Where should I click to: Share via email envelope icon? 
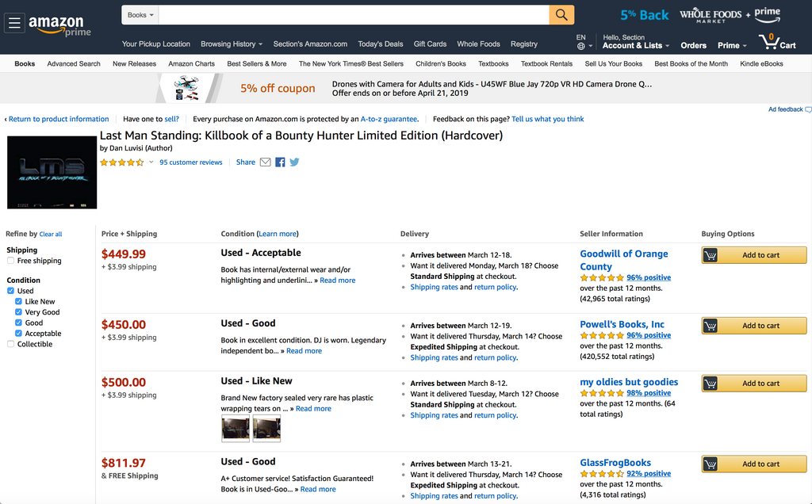265,162
